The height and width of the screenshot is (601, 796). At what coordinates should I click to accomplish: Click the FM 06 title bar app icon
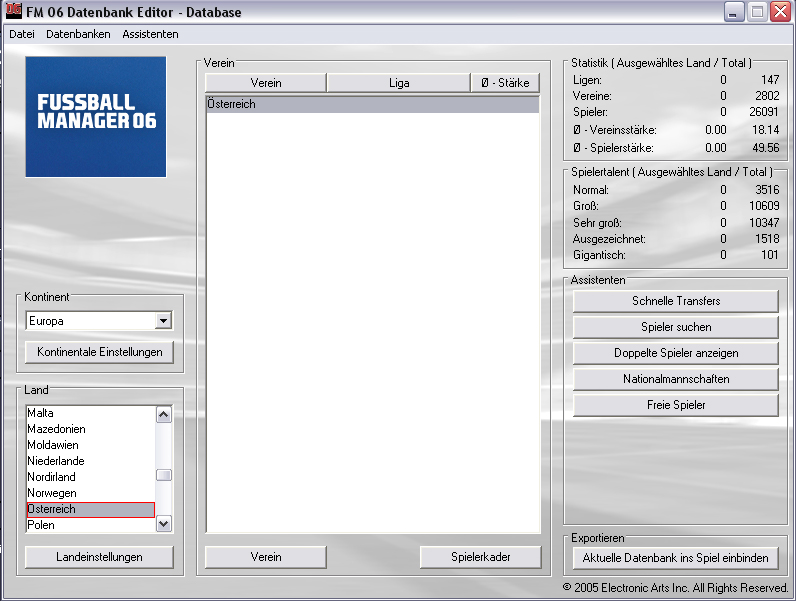point(14,10)
